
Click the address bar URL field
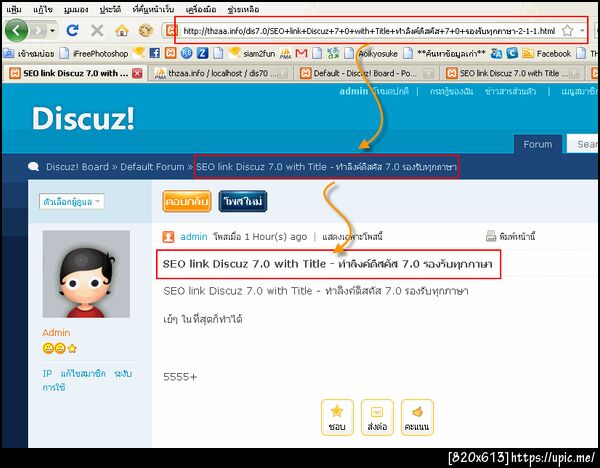369,31
